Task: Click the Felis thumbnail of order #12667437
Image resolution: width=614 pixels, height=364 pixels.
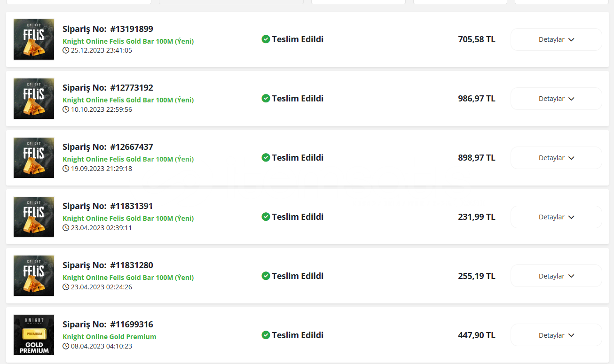Action: coord(34,158)
